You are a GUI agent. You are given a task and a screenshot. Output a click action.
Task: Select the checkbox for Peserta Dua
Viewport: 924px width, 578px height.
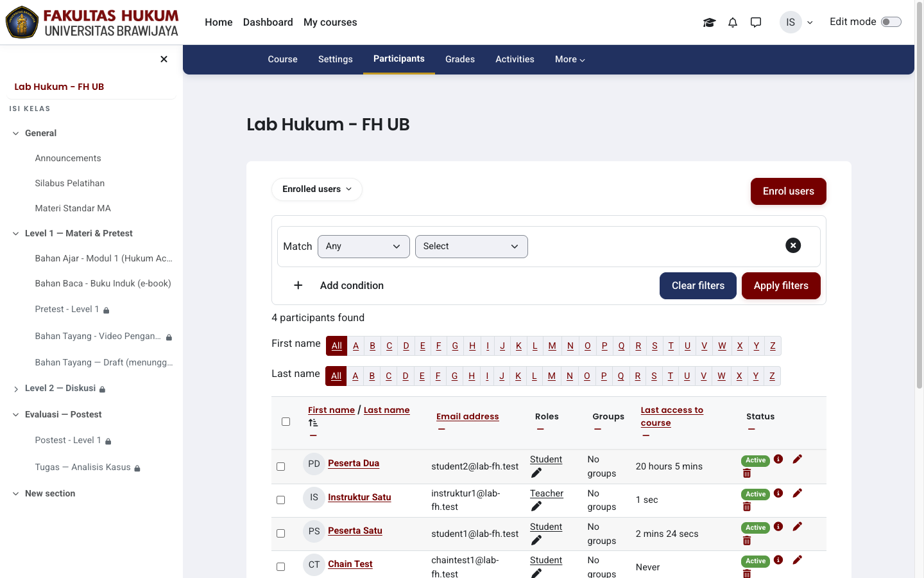tap(281, 467)
